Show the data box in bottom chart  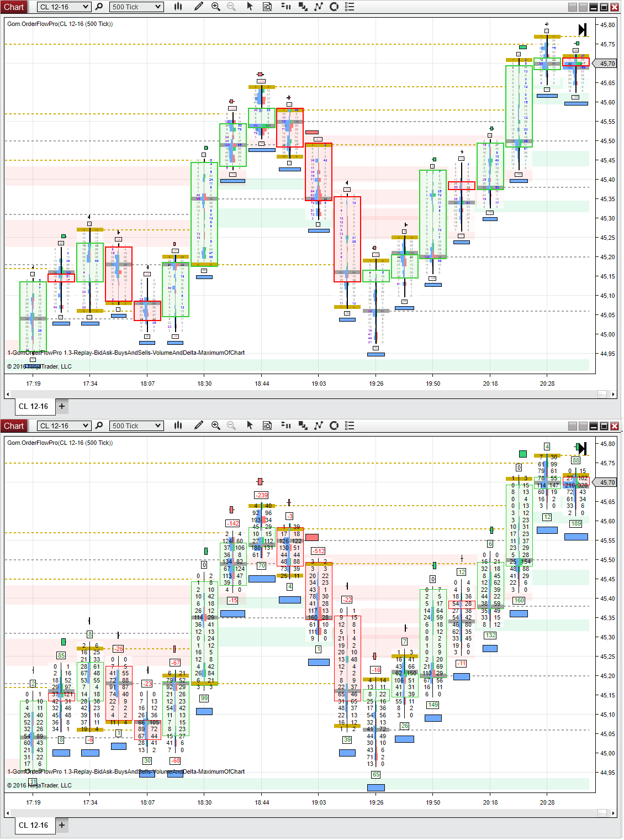coord(267,426)
